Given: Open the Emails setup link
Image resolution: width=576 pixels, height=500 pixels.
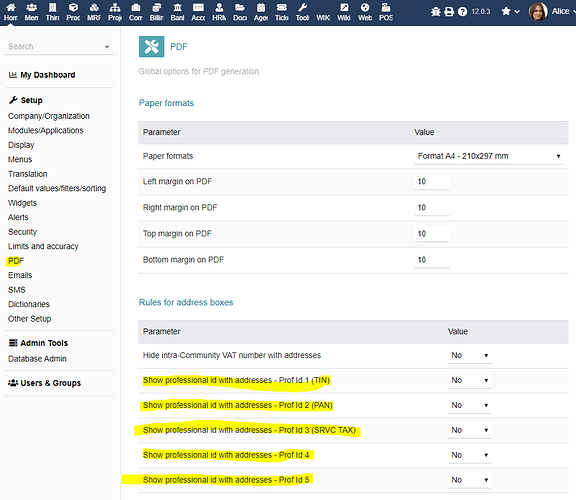Looking at the screenshot, I should click(x=20, y=275).
